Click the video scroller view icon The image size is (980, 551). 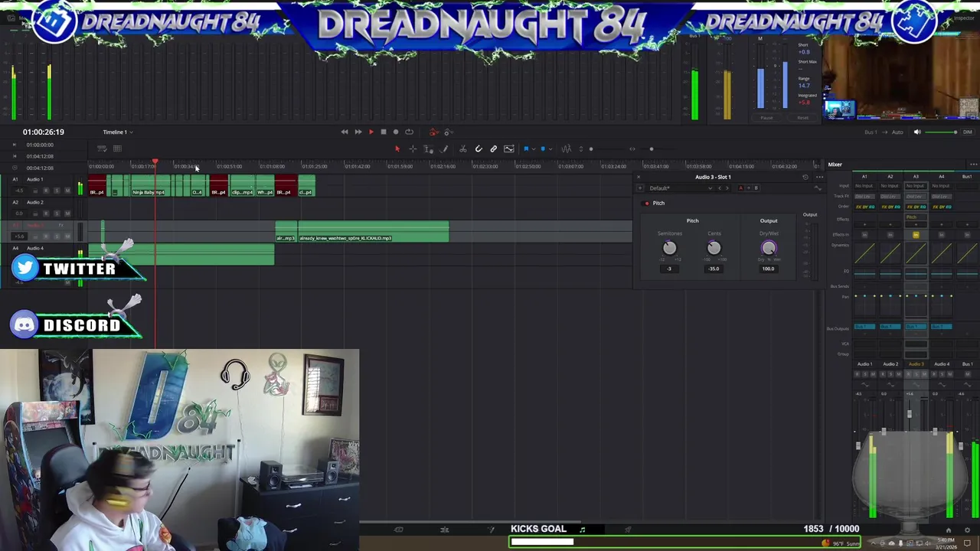pyautogui.click(x=509, y=148)
